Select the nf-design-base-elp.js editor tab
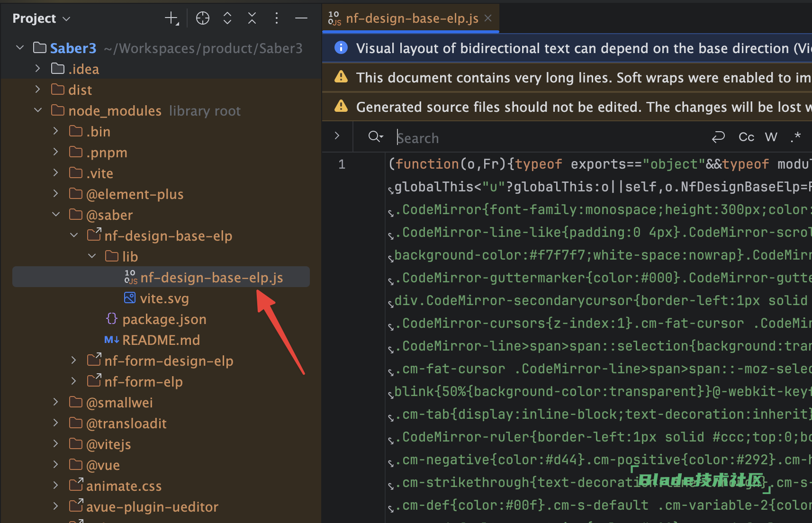This screenshot has height=523, width=812. click(x=410, y=18)
